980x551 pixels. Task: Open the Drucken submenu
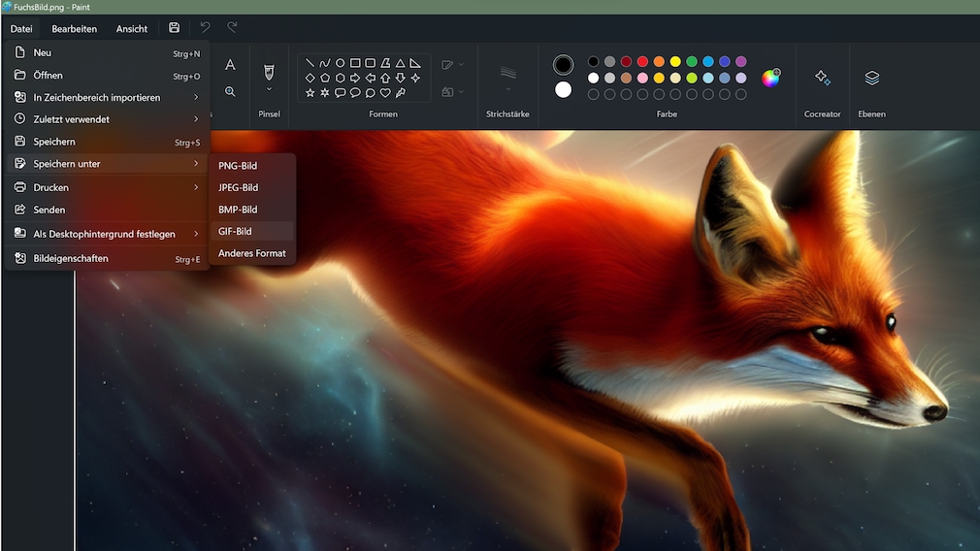pos(107,187)
